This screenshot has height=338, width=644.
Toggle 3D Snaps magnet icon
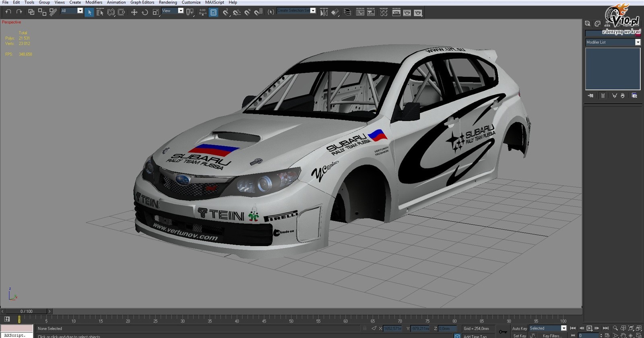(x=226, y=12)
